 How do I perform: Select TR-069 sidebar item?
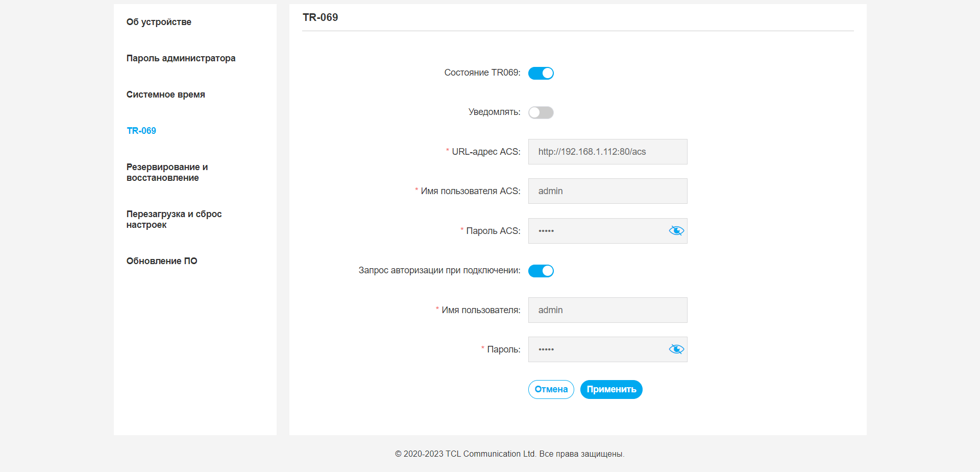(x=141, y=131)
